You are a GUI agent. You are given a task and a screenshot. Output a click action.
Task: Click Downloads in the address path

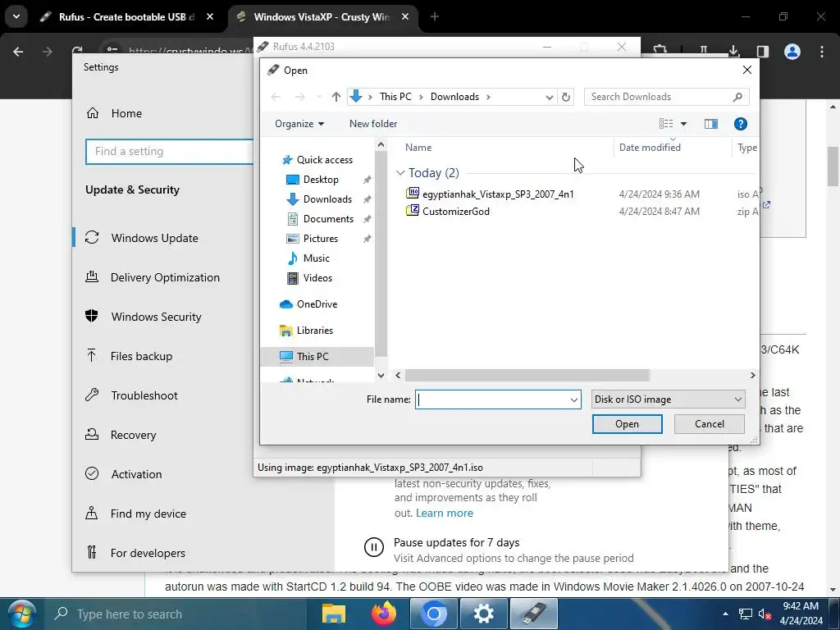tap(454, 97)
